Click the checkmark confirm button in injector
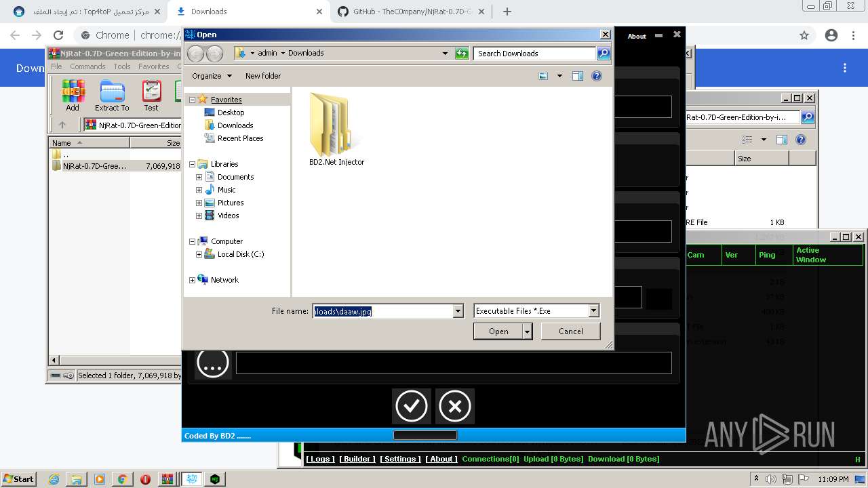Screen dimensions: 868x488 pos(411,406)
